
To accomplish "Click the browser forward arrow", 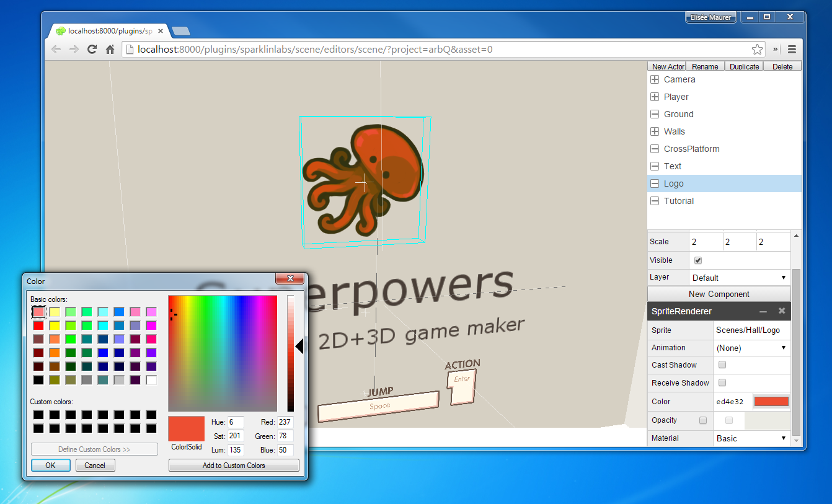I will point(74,50).
